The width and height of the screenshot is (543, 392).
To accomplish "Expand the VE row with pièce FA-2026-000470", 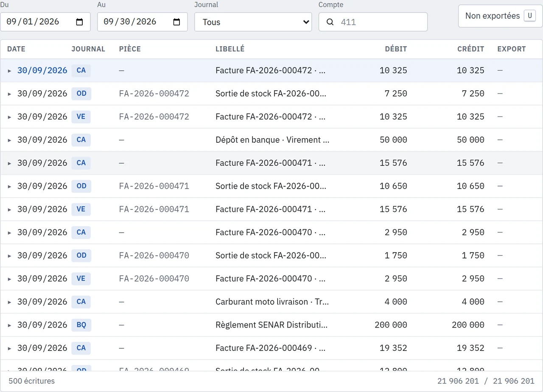I will [x=10, y=278].
